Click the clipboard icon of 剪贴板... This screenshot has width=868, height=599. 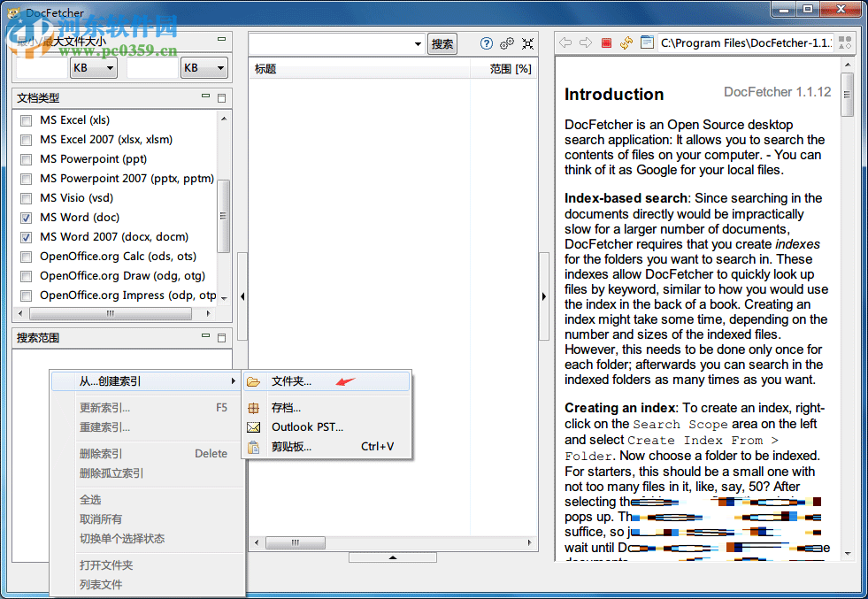click(x=254, y=447)
